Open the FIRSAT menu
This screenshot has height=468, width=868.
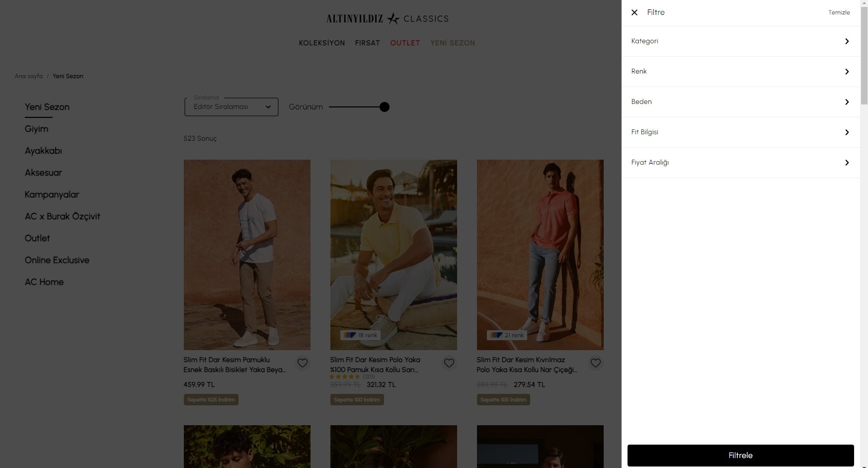367,43
